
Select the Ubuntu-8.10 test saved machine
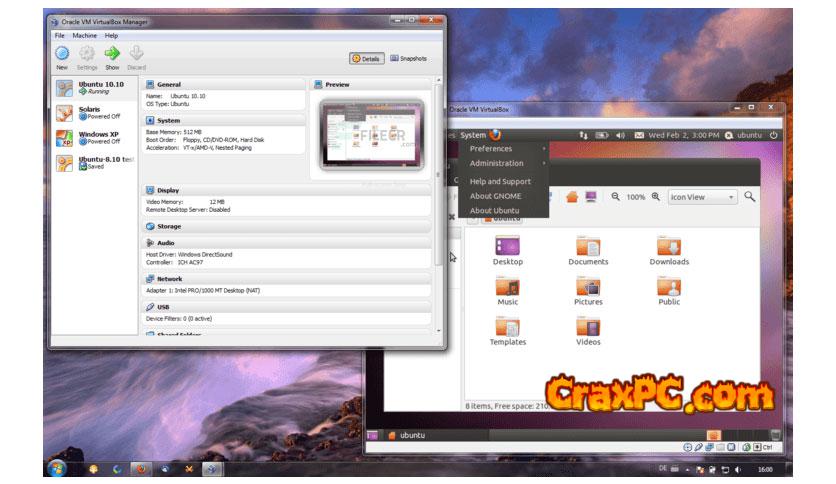click(x=94, y=163)
